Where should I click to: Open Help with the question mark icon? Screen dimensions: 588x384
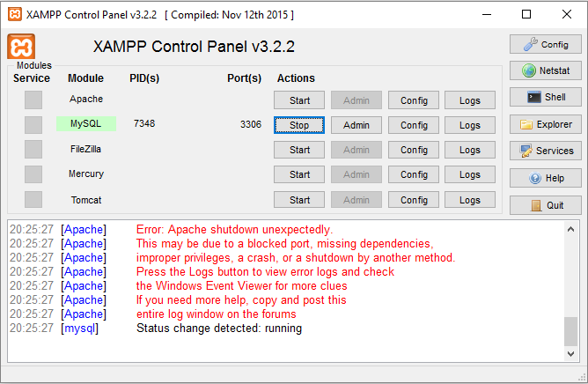click(x=545, y=178)
